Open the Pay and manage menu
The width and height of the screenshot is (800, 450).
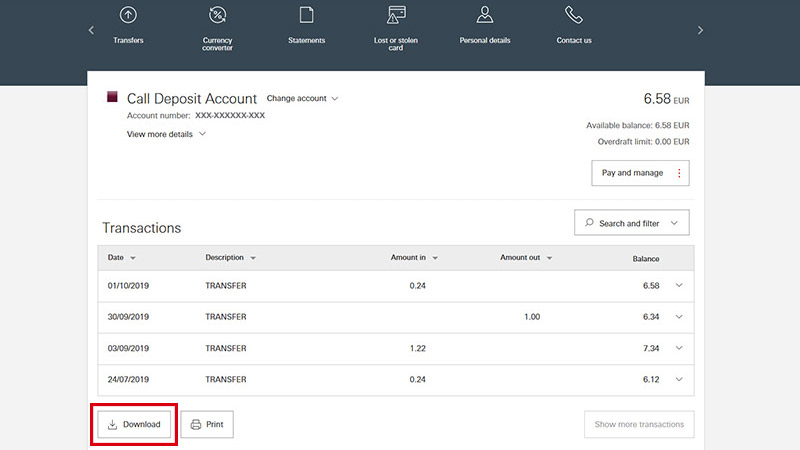[640, 173]
